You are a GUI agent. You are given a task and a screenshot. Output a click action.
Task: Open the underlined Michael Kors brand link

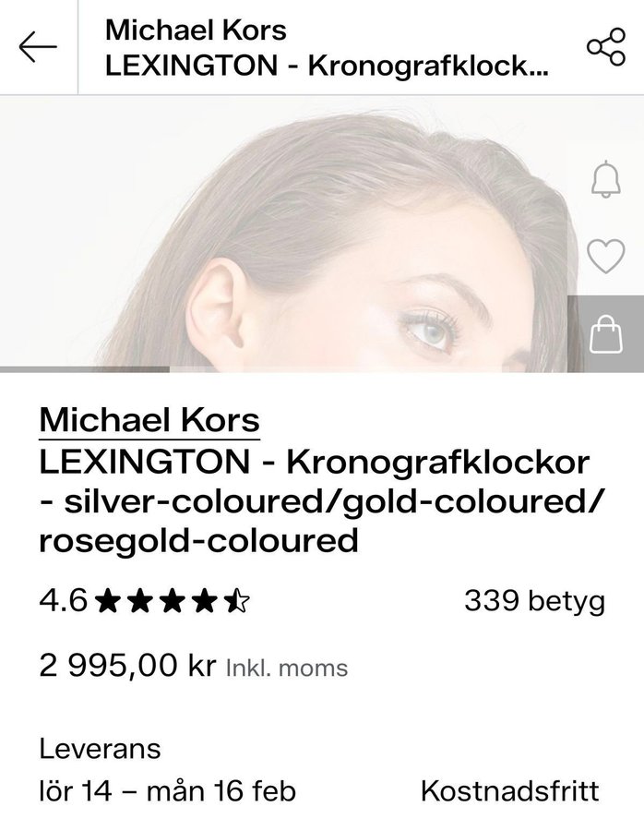coord(149,420)
